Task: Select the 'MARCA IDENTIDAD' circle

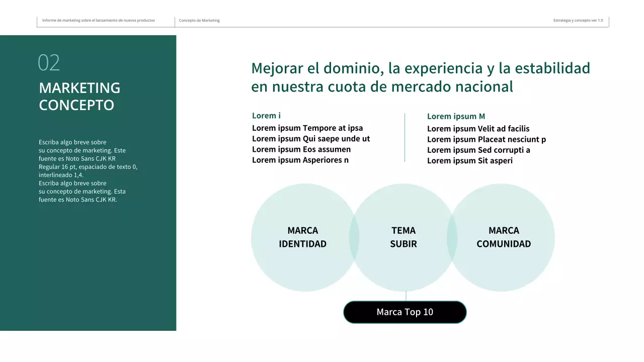Action: 302,237
